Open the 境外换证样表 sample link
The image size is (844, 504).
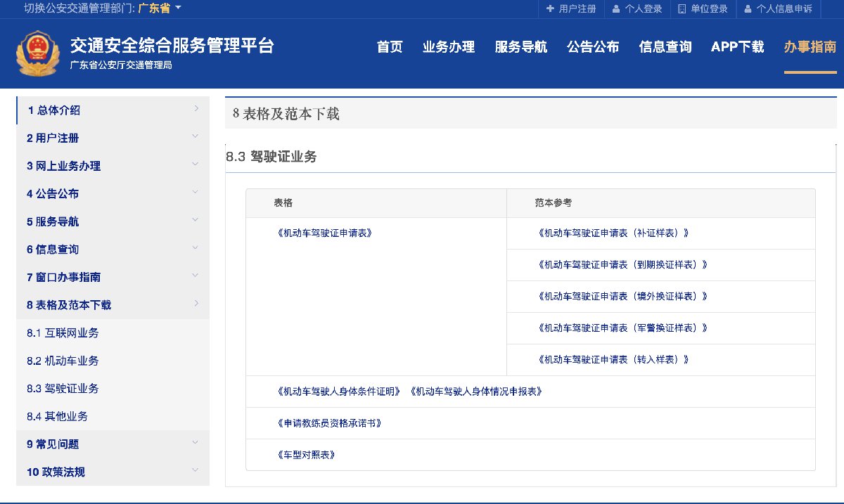coord(622,297)
